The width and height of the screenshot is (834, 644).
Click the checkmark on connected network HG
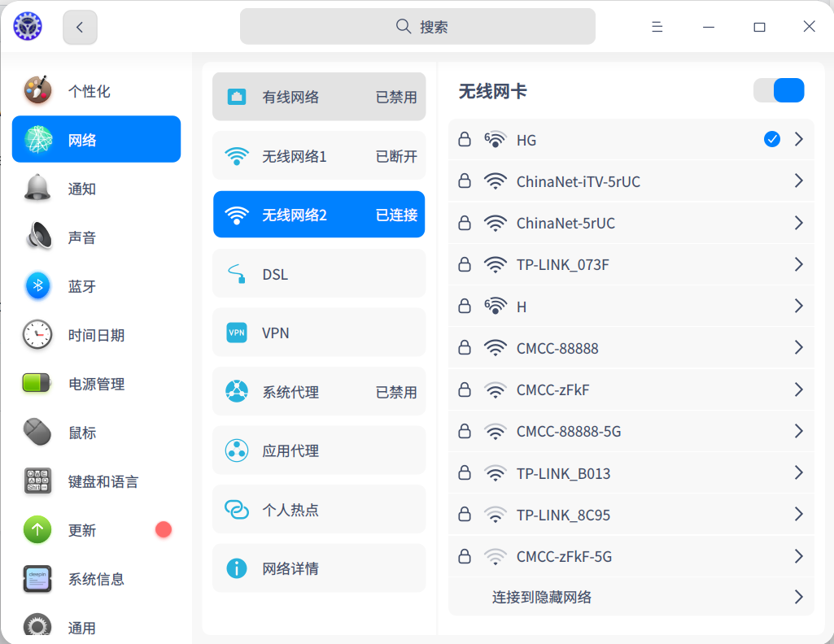pyautogui.click(x=771, y=139)
